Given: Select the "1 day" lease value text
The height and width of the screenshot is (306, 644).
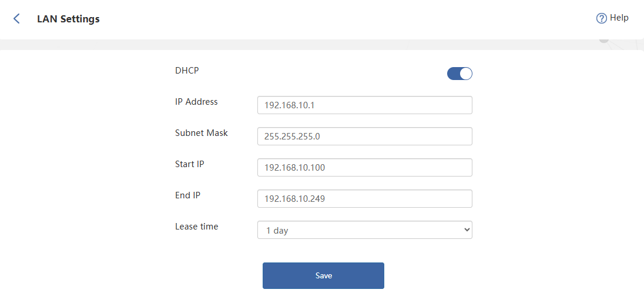Looking at the screenshot, I should coord(277,231).
